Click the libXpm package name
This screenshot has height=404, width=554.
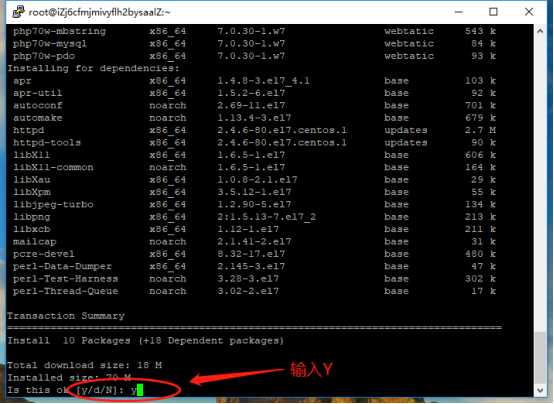point(32,192)
